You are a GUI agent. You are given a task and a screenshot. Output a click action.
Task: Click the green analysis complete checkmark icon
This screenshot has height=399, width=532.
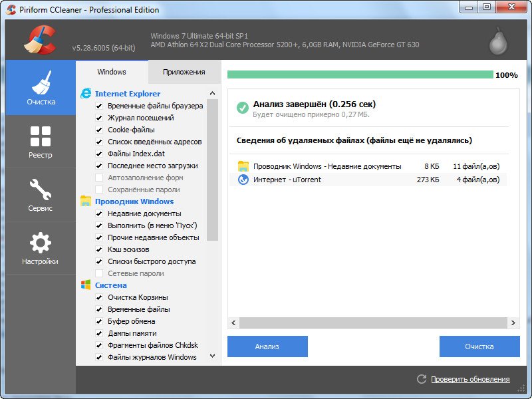[243, 108]
